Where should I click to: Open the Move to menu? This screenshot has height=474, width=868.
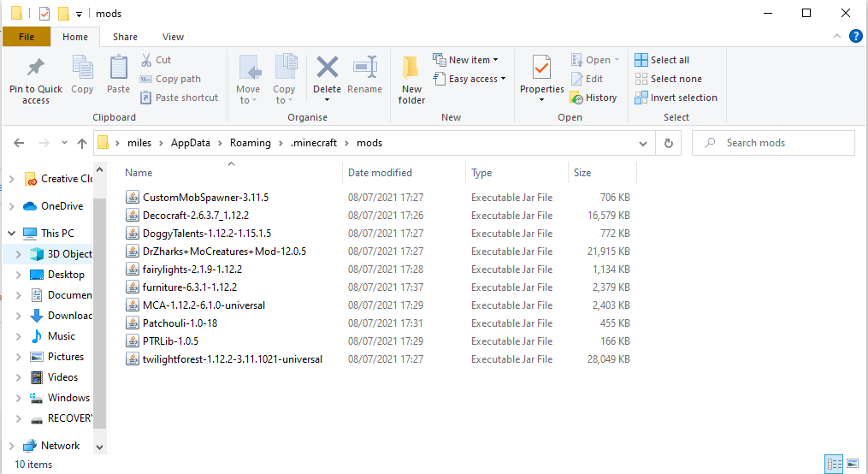coord(248,80)
